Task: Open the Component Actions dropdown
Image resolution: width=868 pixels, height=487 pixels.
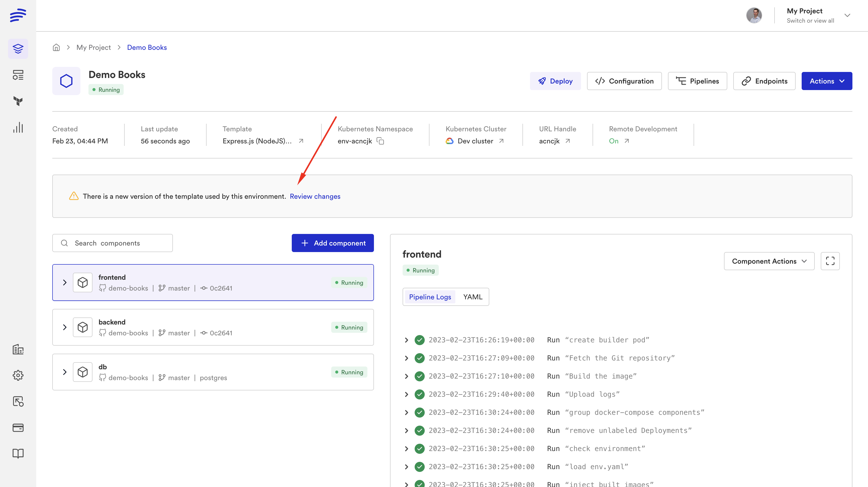Action: (x=769, y=261)
